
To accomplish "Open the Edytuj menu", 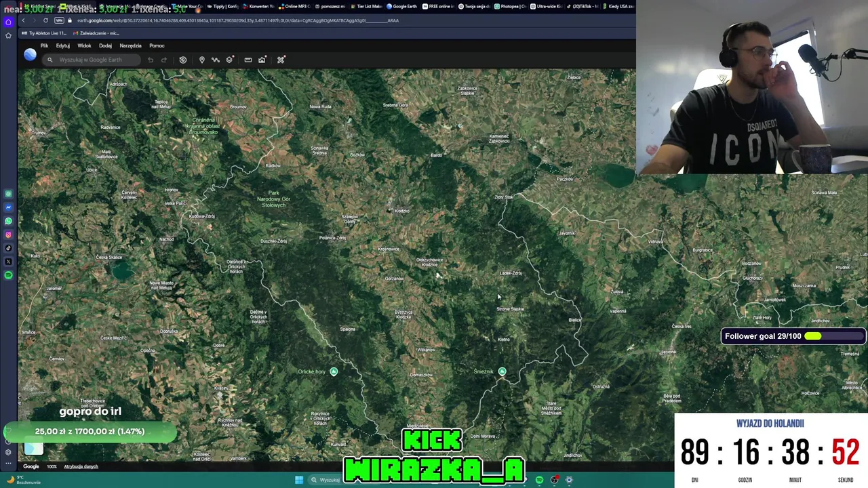I will pyautogui.click(x=63, y=45).
